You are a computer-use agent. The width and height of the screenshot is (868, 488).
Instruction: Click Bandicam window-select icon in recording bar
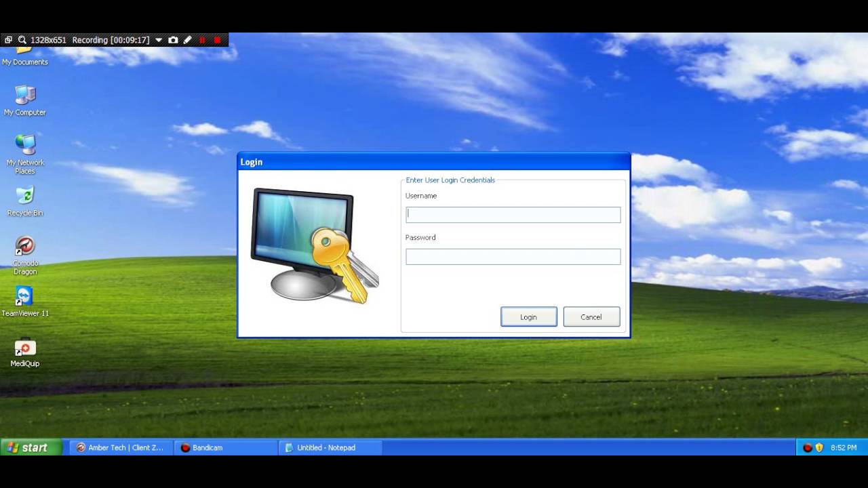pos(8,40)
